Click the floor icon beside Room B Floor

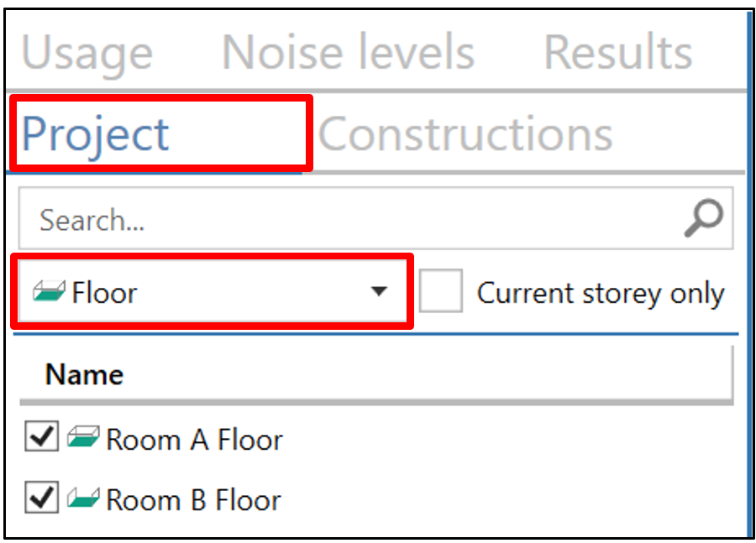(83, 498)
